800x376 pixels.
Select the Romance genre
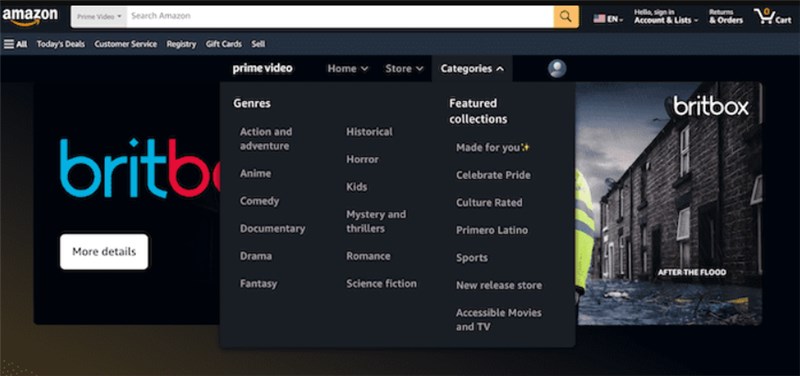pyautogui.click(x=368, y=256)
